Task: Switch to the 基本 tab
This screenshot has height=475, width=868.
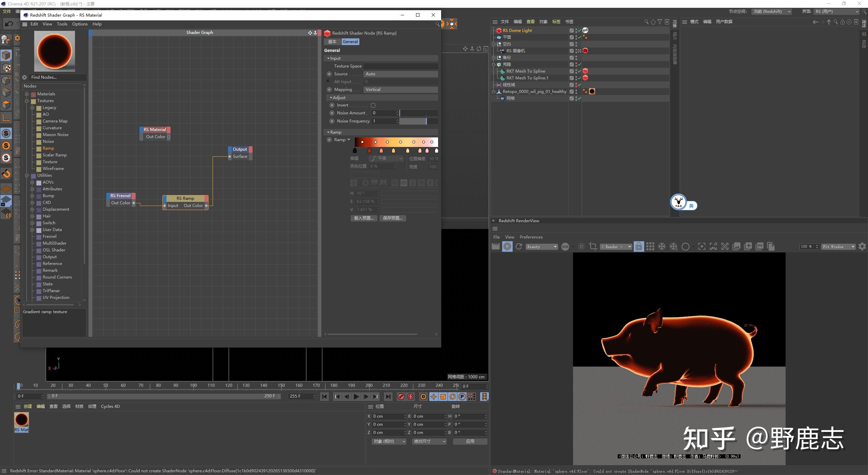Action: point(332,42)
